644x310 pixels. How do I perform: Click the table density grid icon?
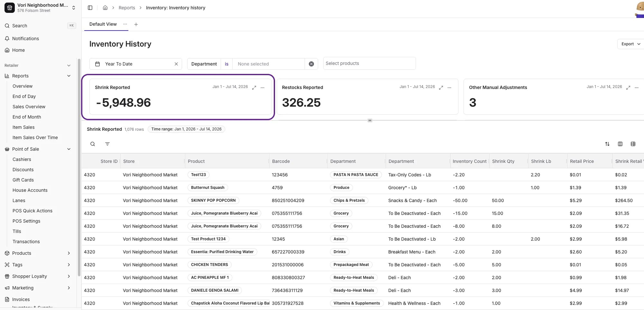point(633,144)
